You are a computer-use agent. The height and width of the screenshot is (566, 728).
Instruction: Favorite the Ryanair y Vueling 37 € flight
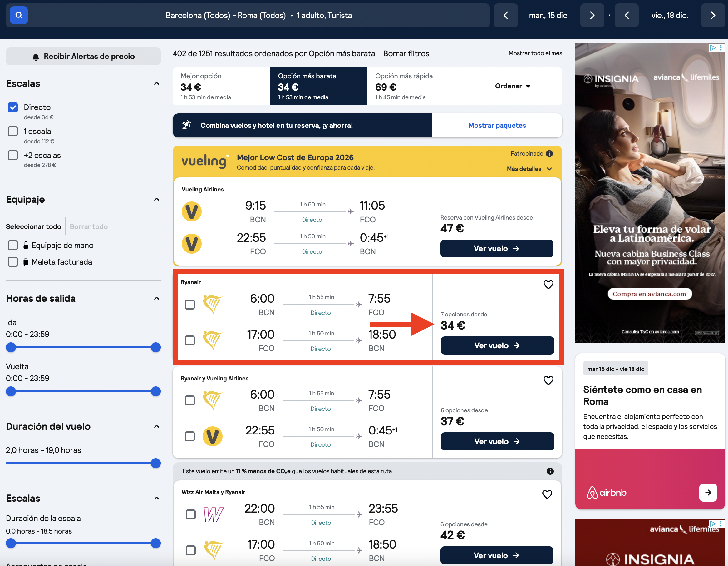548,380
